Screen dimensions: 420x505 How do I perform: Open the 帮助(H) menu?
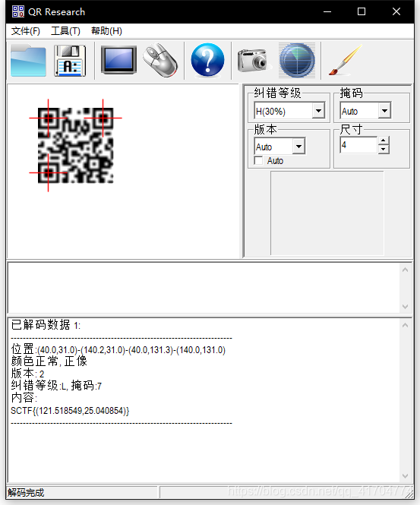click(x=106, y=31)
